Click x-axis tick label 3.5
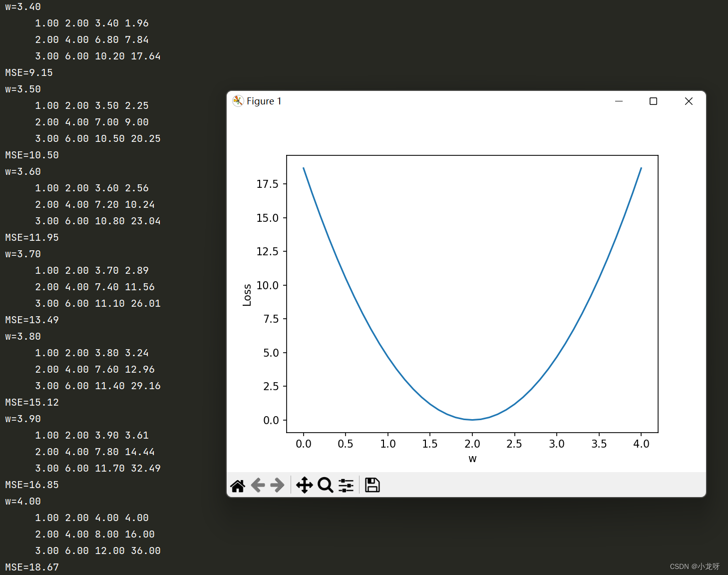 coord(599,444)
